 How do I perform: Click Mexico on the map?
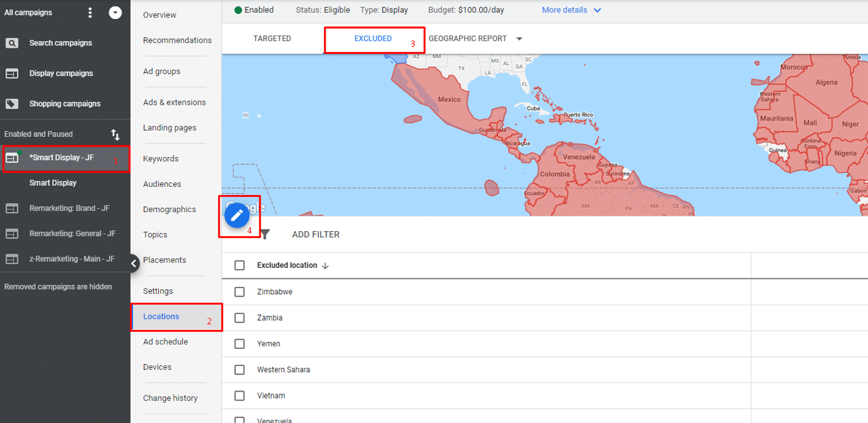point(449,99)
